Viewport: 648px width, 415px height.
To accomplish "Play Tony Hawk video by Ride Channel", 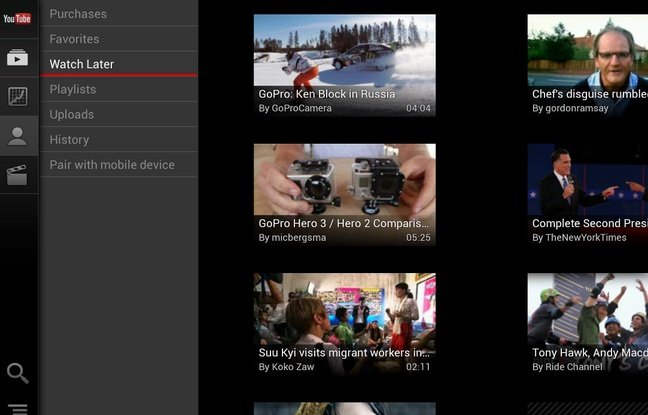I will pos(588,324).
